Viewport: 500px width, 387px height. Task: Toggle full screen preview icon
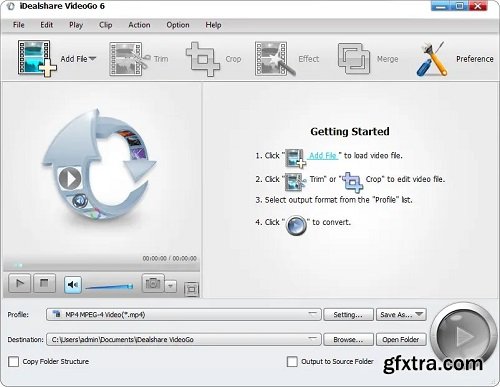pyautogui.click(x=191, y=289)
